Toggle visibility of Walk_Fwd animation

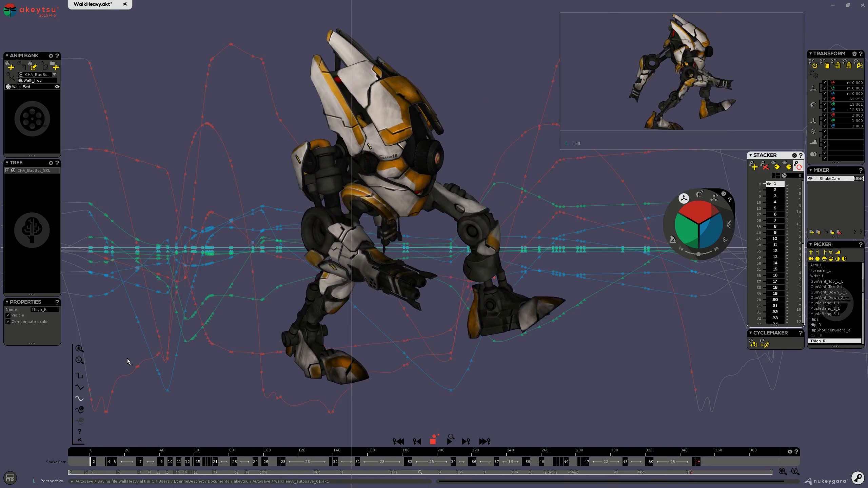pyautogui.click(x=57, y=87)
